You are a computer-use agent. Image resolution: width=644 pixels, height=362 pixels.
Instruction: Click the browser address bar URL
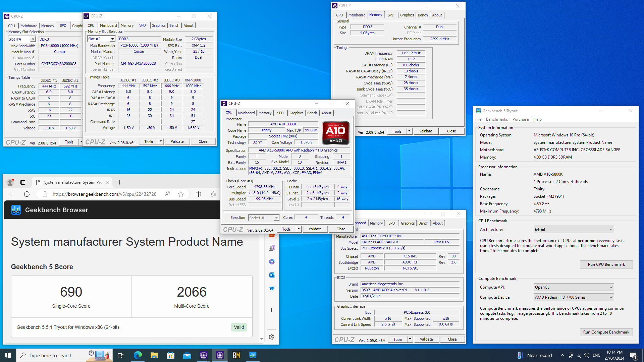pos(105,194)
